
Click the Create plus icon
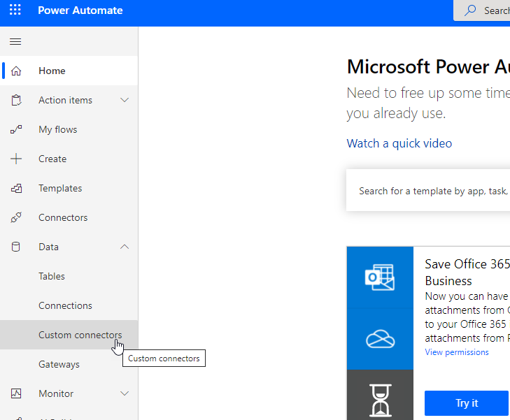[16, 159]
